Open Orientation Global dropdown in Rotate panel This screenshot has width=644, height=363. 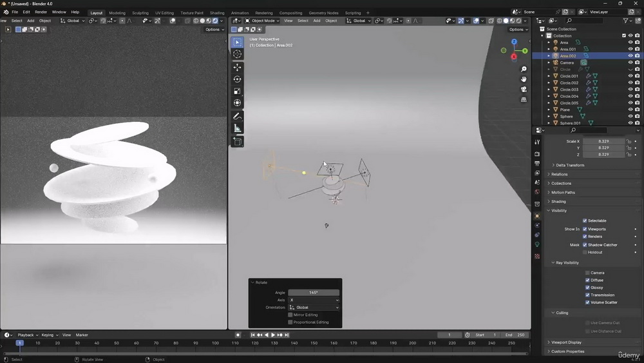pos(314,308)
